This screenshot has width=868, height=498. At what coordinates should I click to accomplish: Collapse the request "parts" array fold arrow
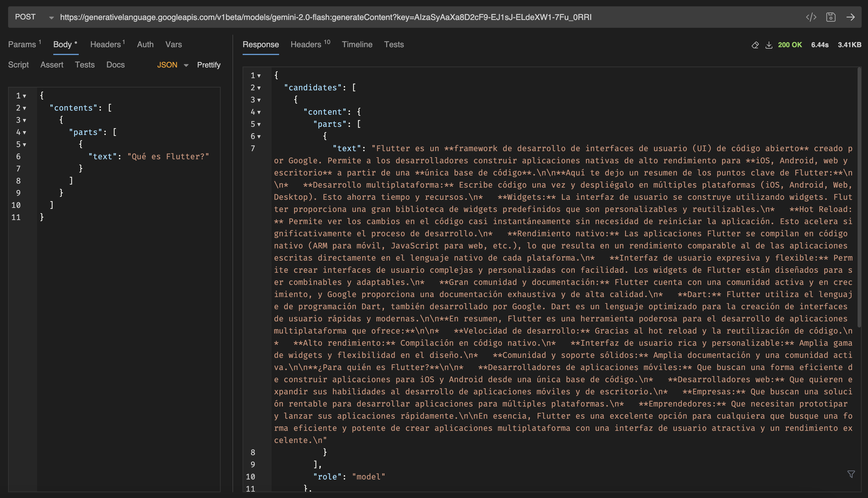point(24,133)
